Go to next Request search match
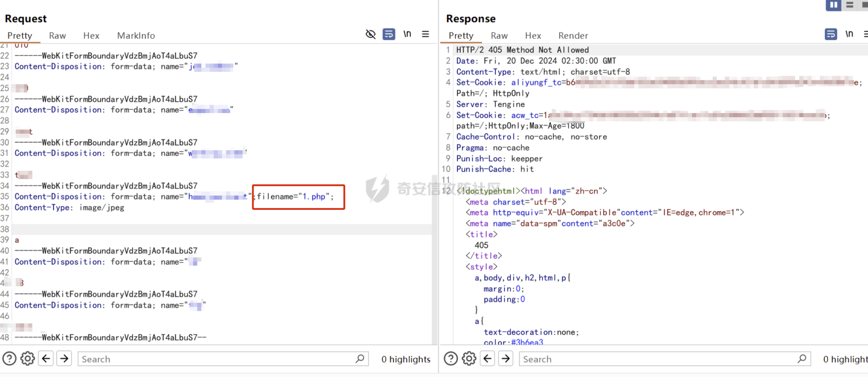 (64, 359)
